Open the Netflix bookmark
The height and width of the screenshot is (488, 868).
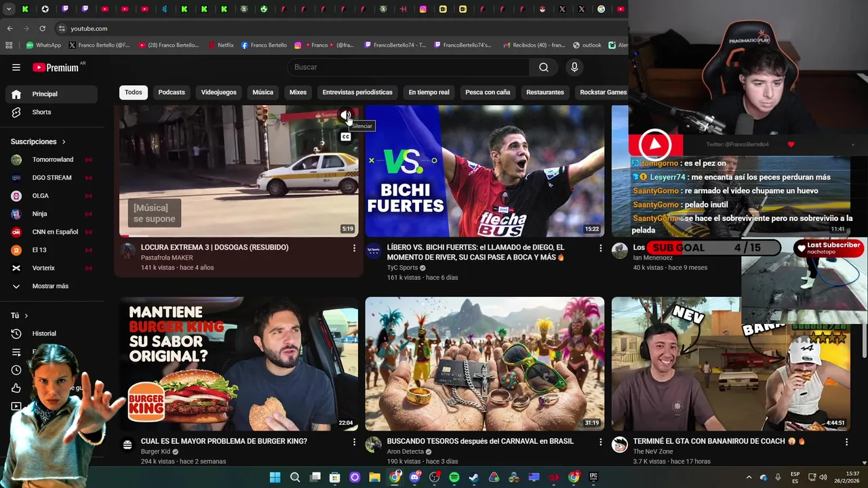[x=220, y=45]
